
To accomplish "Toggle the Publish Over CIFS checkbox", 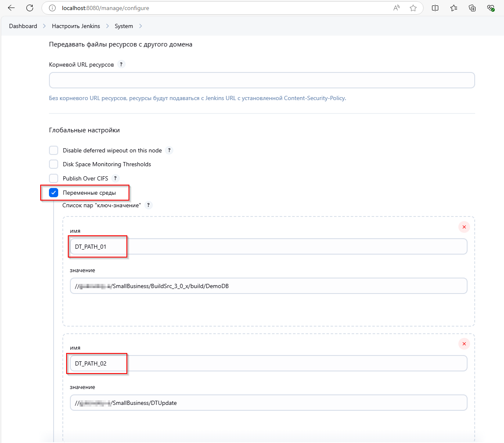I will tap(54, 178).
